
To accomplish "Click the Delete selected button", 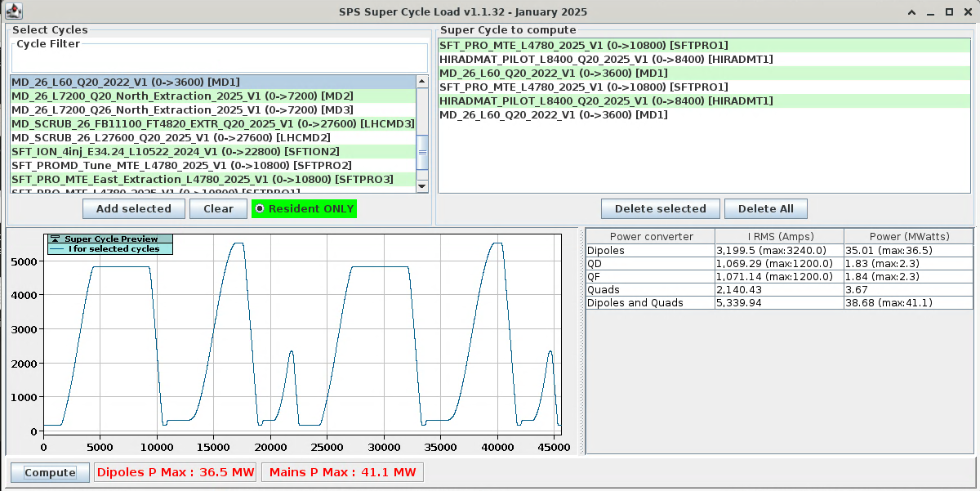I will coord(660,209).
